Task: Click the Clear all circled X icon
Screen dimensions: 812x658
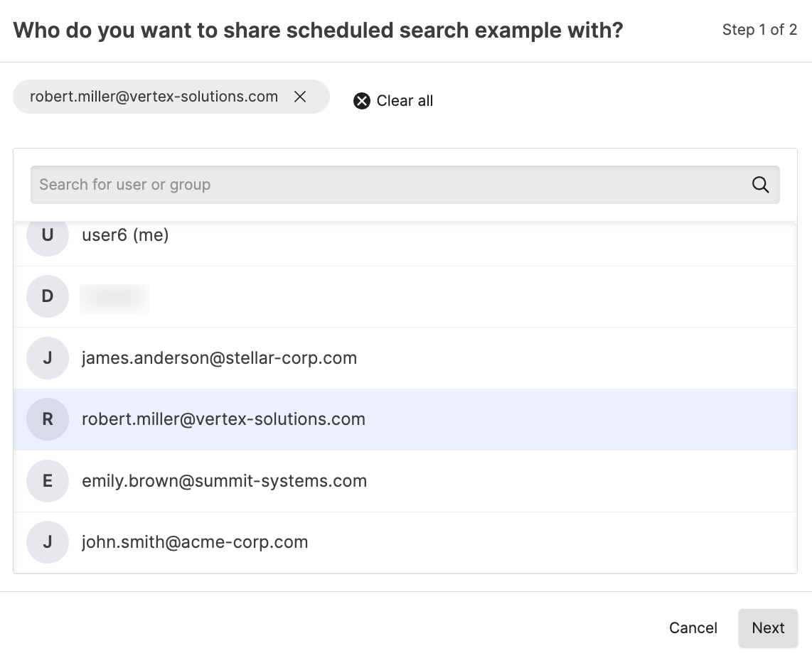Action: click(362, 101)
